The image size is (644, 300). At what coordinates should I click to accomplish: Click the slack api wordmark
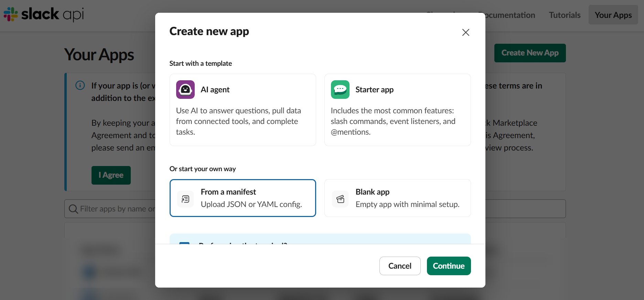coord(53,14)
